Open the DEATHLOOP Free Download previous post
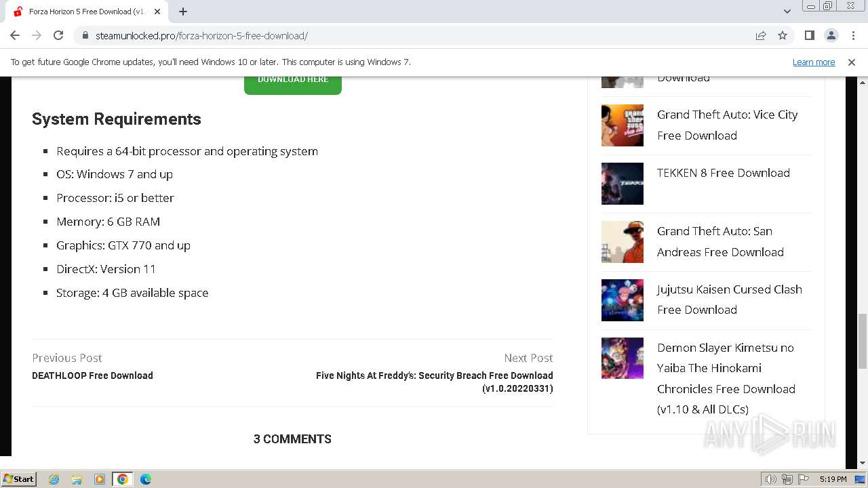 (92, 375)
